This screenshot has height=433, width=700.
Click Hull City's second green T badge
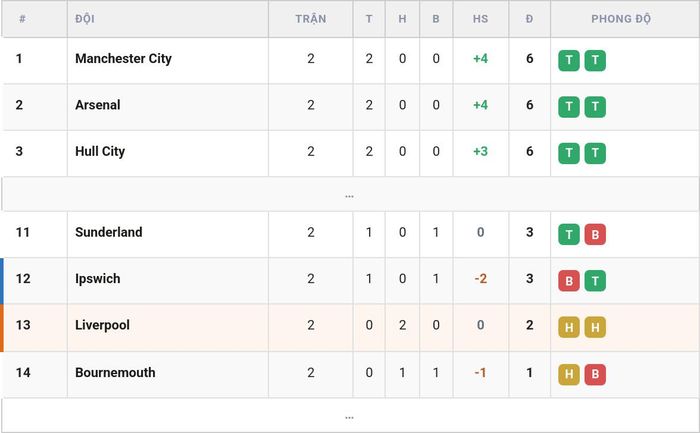(595, 153)
